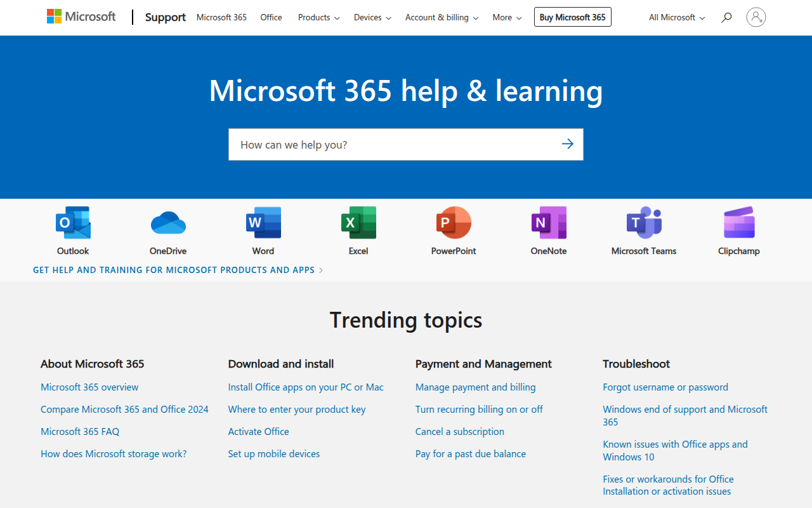This screenshot has width=812, height=508.
Task: Click the Payment and Management heading
Action: click(x=483, y=364)
